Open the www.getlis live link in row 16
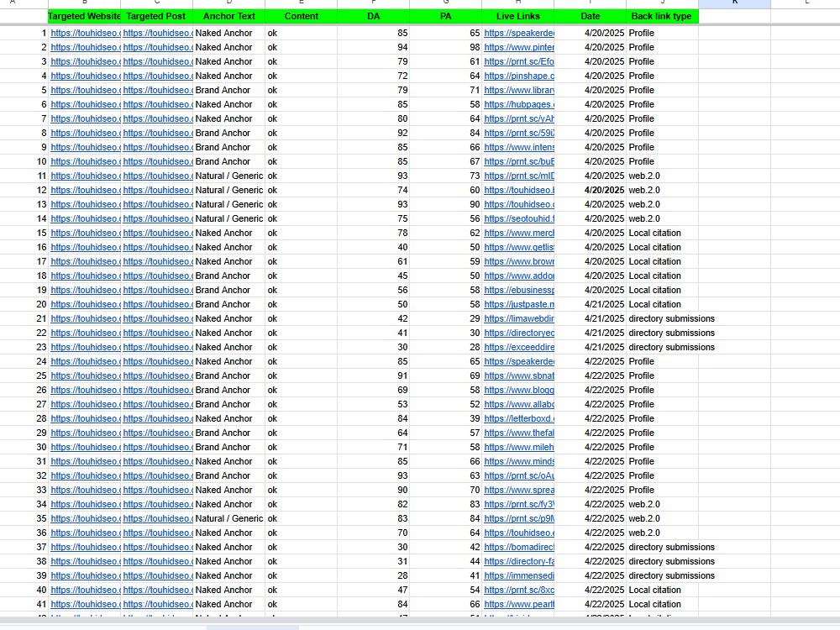840x630 pixels. click(x=519, y=247)
